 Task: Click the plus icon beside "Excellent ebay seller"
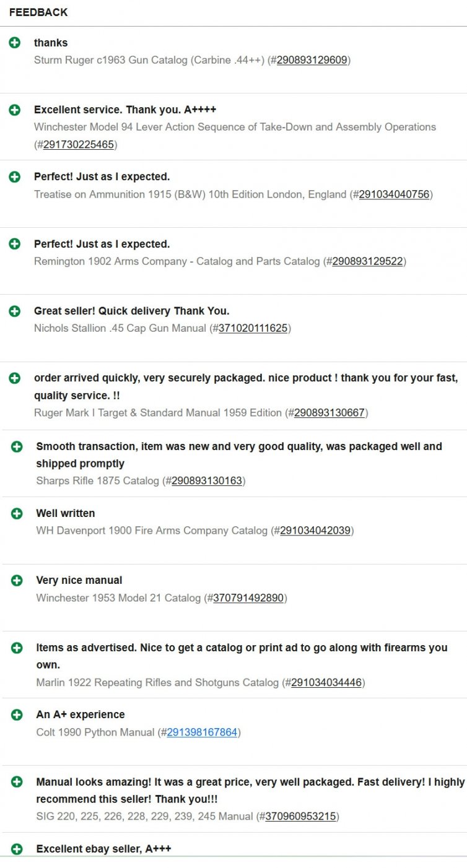tap(17, 849)
